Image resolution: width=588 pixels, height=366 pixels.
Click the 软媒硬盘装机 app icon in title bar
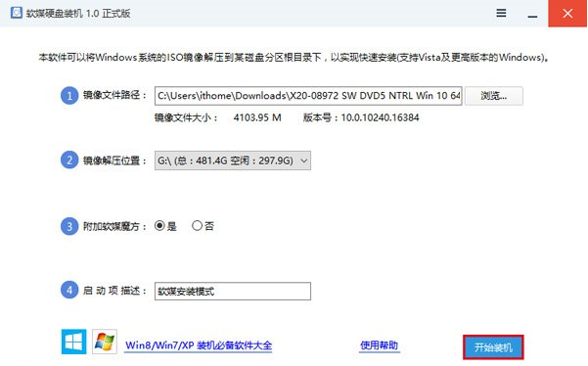(17, 13)
